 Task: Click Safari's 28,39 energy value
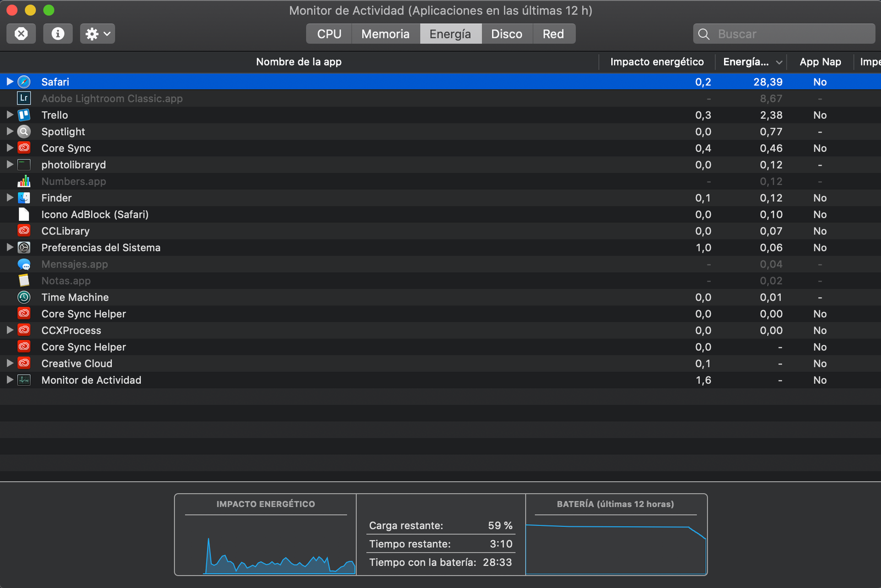click(768, 82)
